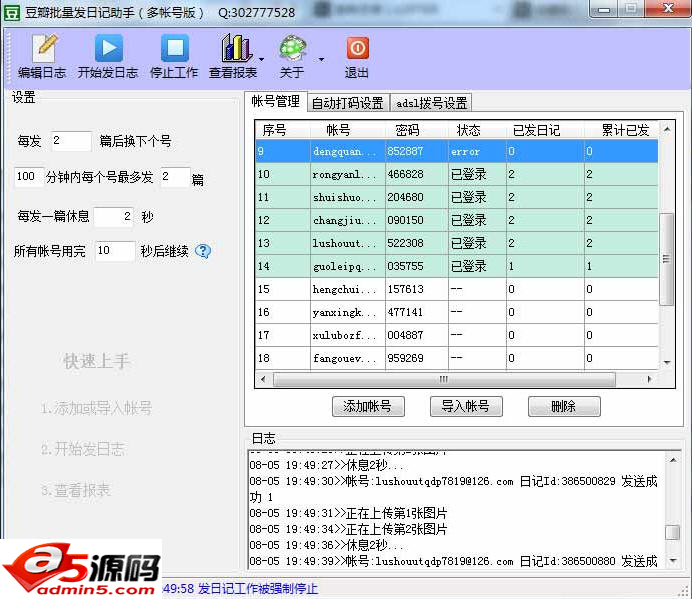Click the 每发一篇休息 seconds input field

pos(113,216)
